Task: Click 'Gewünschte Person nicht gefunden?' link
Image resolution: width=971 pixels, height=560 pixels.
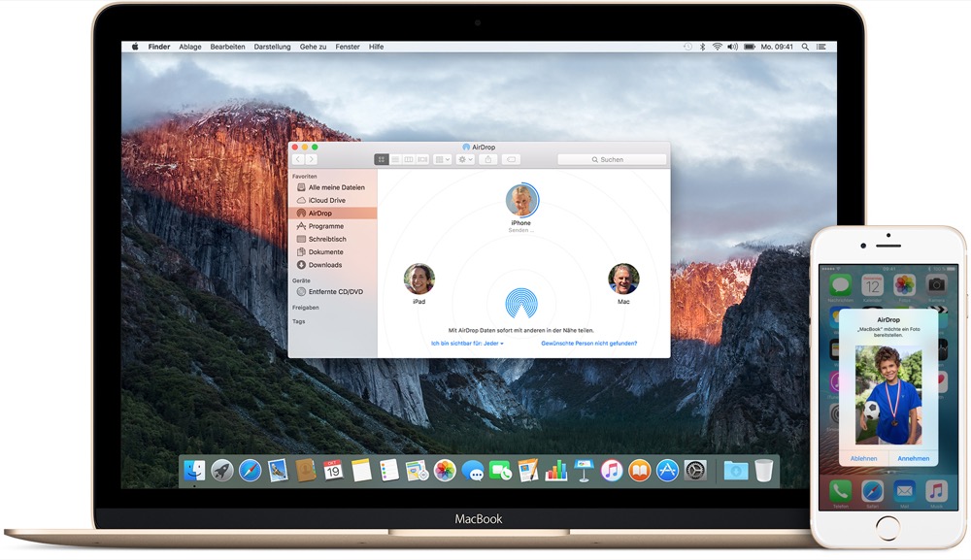Action: click(588, 344)
